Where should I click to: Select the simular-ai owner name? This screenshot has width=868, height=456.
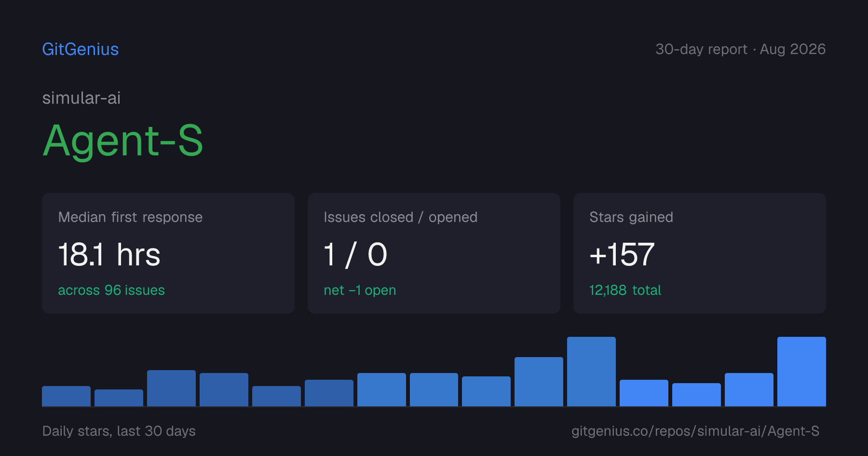pos(81,98)
